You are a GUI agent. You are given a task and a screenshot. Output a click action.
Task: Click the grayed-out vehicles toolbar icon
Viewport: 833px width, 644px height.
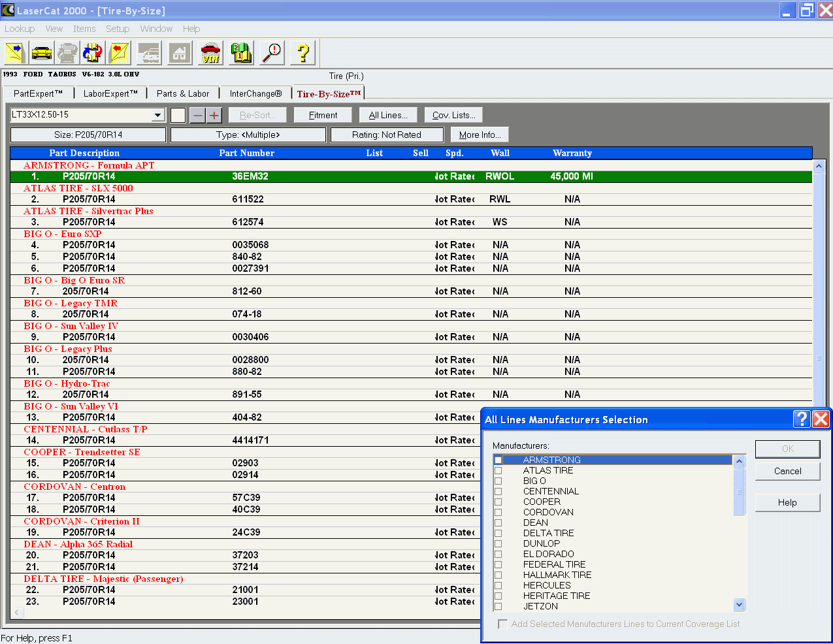(x=149, y=53)
